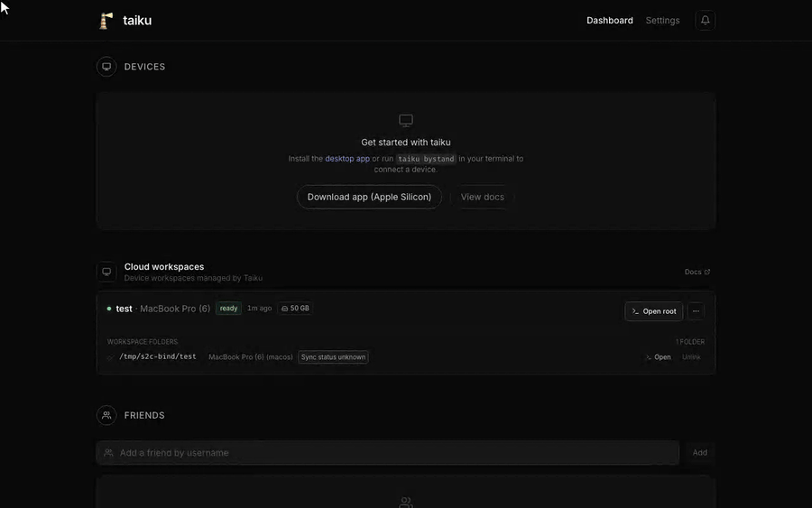Click Download app (Apple Silicon) button
Viewport: 812px width, 508px height.
369,197
